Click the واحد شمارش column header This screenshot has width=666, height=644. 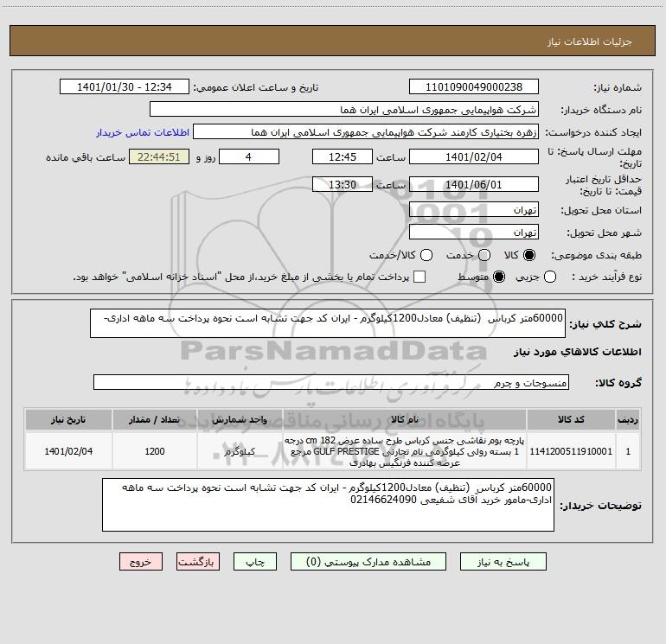click(x=240, y=419)
